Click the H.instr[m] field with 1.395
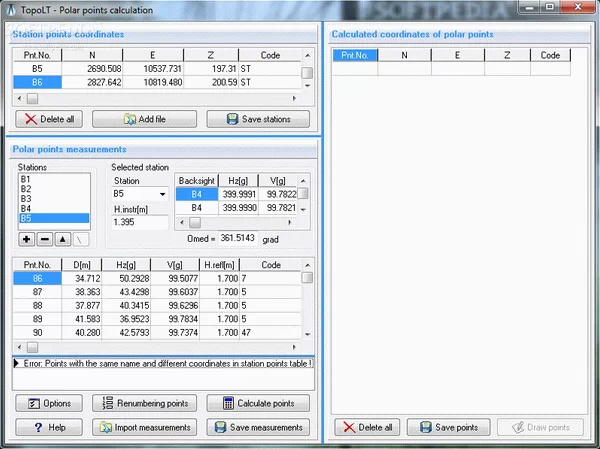Viewport: 600px width, 449px height. (140, 221)
